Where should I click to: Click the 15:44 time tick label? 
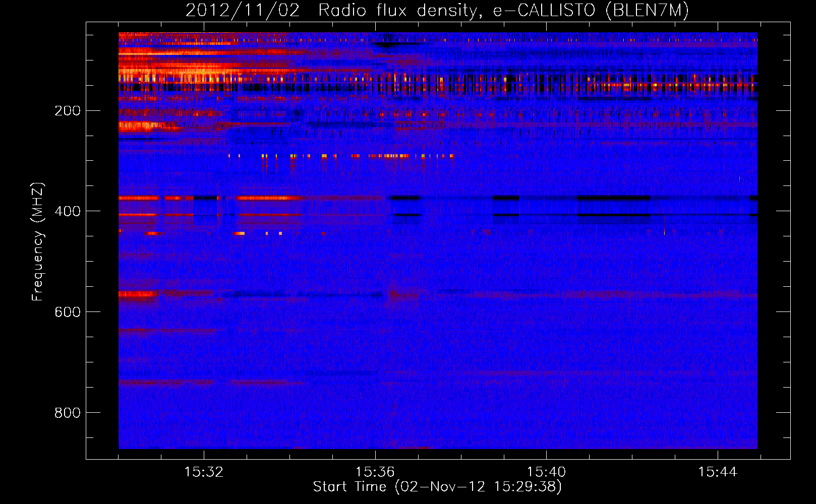pyautogui.click(x=717, y=472)
